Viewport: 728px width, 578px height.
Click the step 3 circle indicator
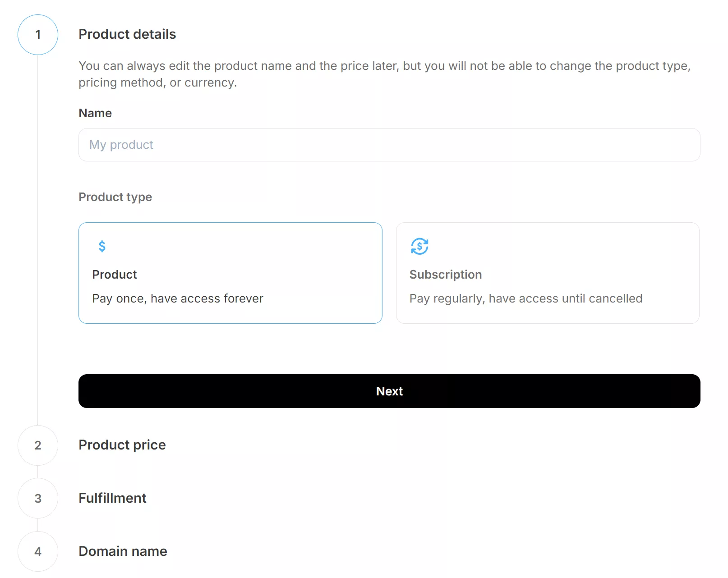(38, 498)
